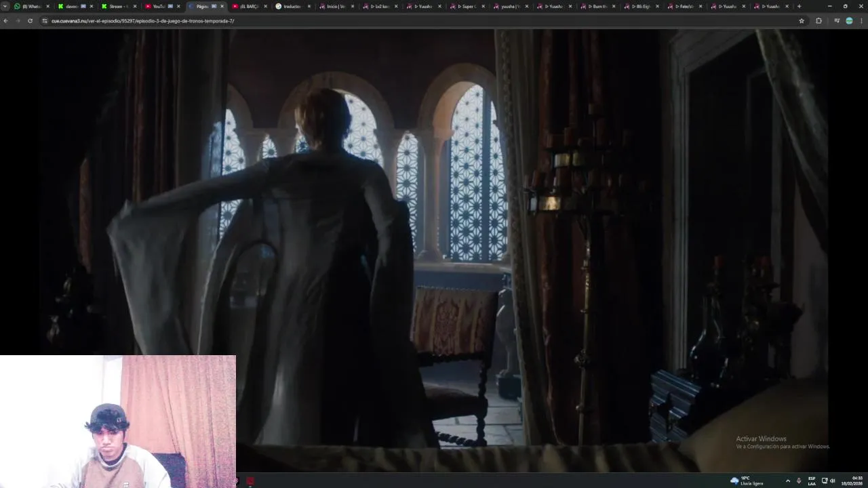Screen dimensions: 868x488
Task: Switch to the Kick 'davoo' tab
Action: [x=75, y=6]
